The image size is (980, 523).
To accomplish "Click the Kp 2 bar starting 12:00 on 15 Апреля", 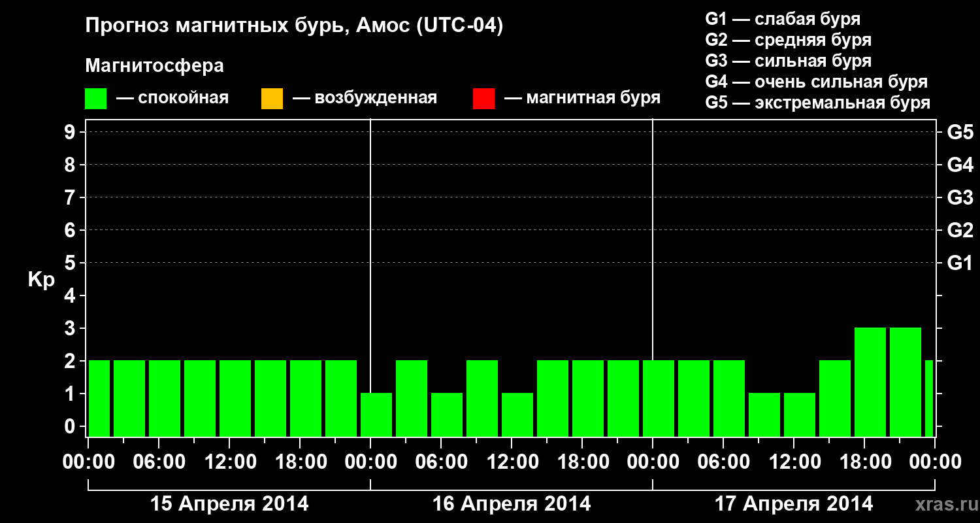I will (235, 398).
